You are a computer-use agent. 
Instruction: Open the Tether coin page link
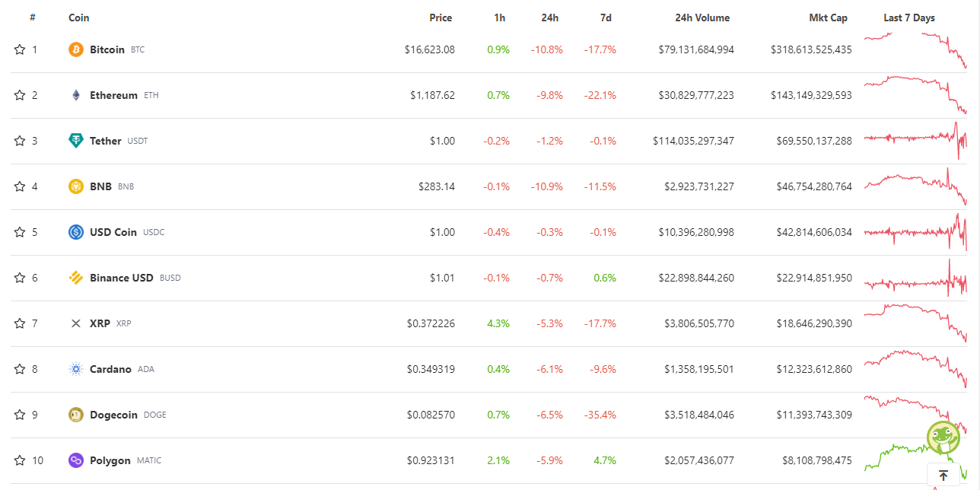(x=106, y=141)
